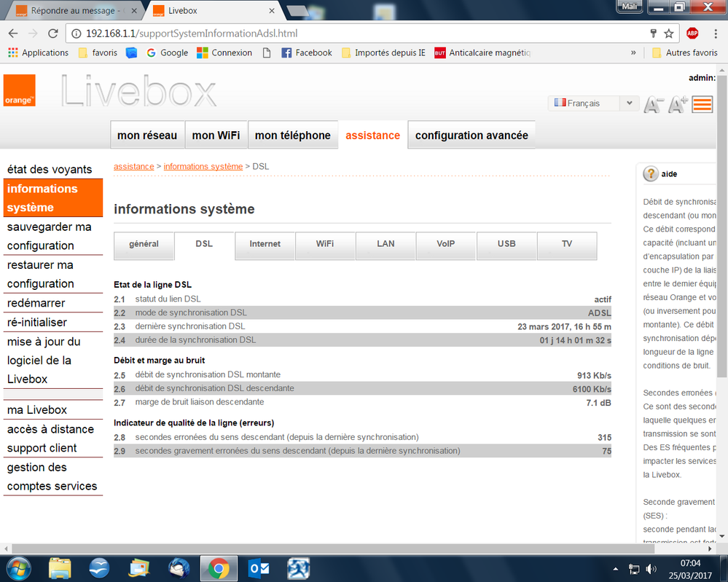Screen dimensions: 728x582
Task: Open the Français language dropdown
Action: pyautogui.click(x=593, y=103)
